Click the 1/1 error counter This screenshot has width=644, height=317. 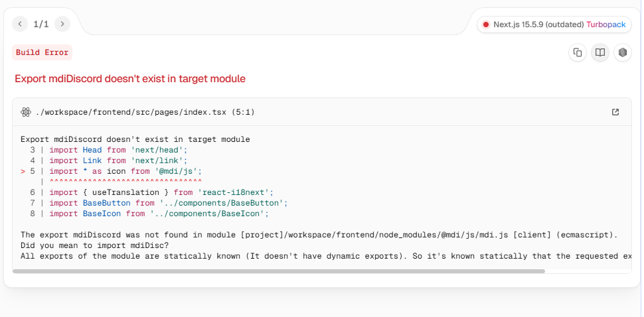(41, 24)
